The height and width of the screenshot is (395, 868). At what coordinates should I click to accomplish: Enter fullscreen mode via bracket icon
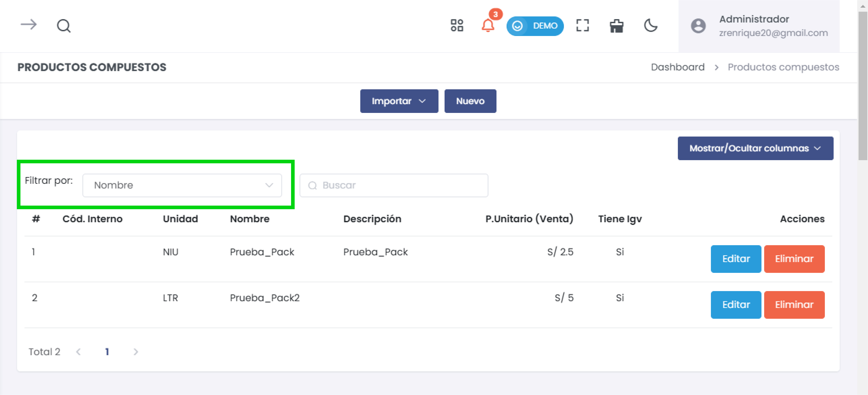pyautogui.click(x=583, y=26)
